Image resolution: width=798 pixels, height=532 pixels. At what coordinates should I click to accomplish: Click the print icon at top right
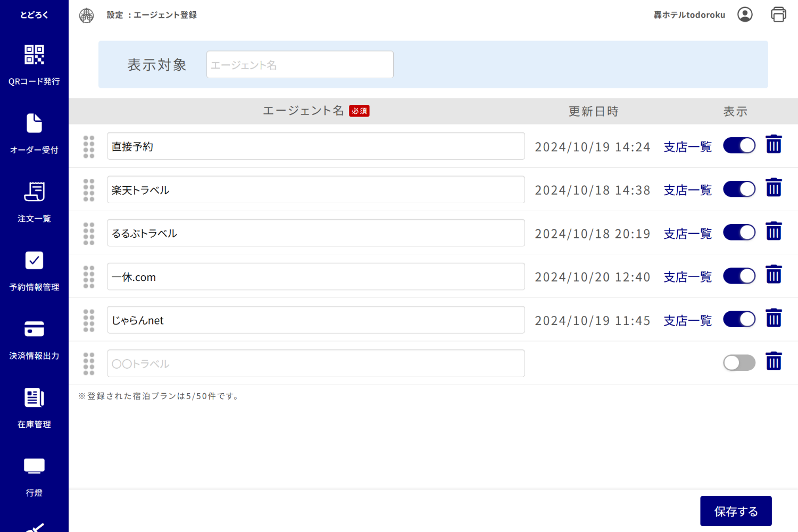(x=778, y=14)
